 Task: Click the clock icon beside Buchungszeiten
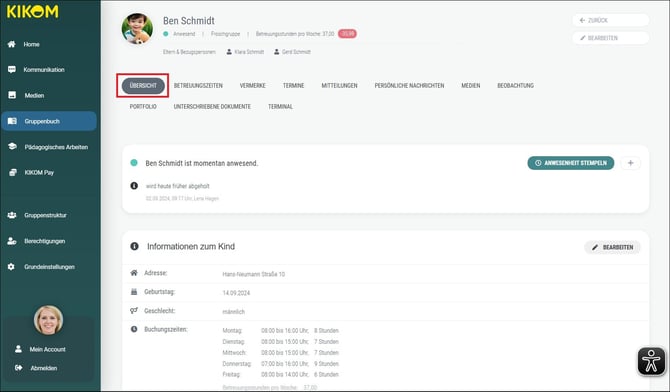click(134, 329)
